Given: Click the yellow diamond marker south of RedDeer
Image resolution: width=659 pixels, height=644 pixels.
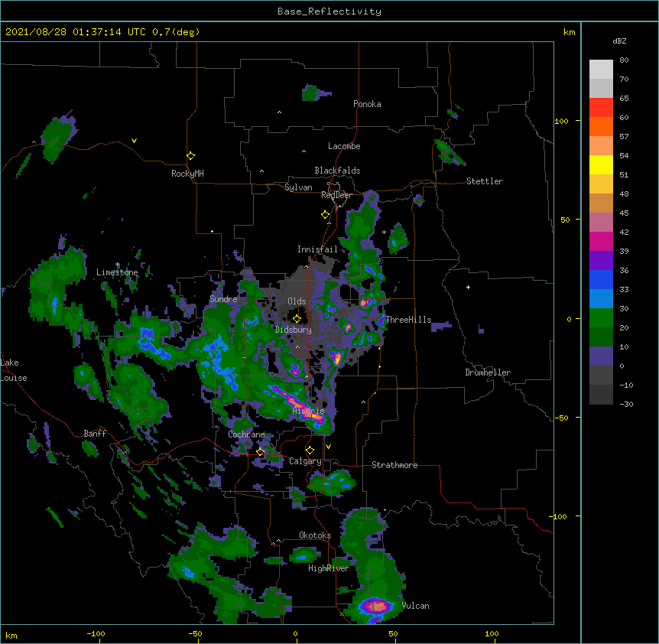Looking at the screenshot, I should point(325,215).
